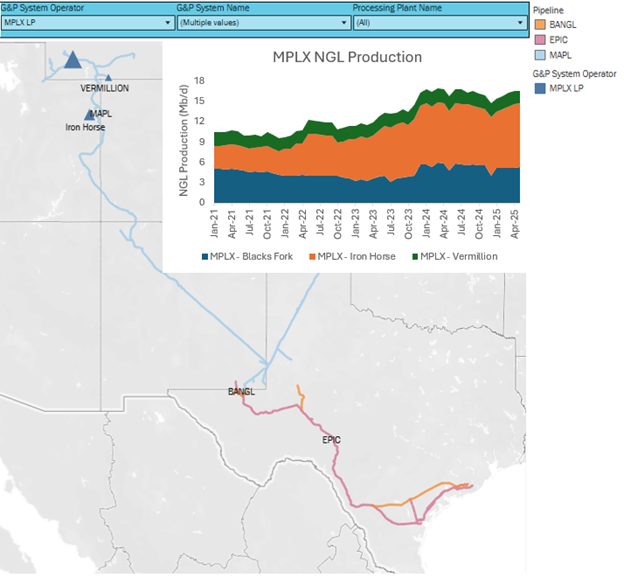
Task: Click the MPLX - Blacks Fork legend entry
Action: coord(247,257)
